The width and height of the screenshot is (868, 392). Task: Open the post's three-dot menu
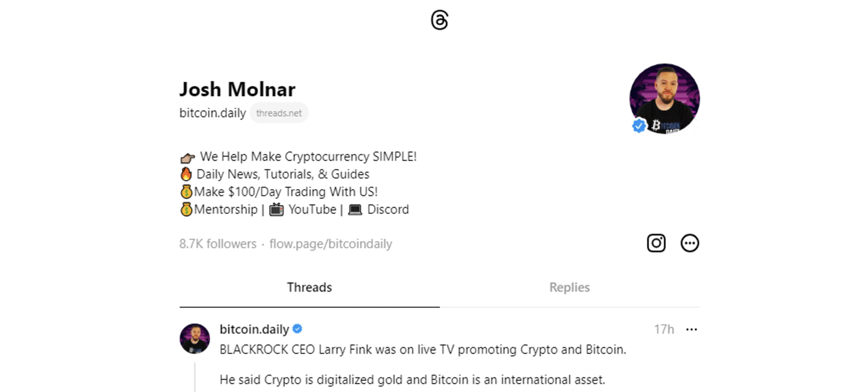point(691,329)
